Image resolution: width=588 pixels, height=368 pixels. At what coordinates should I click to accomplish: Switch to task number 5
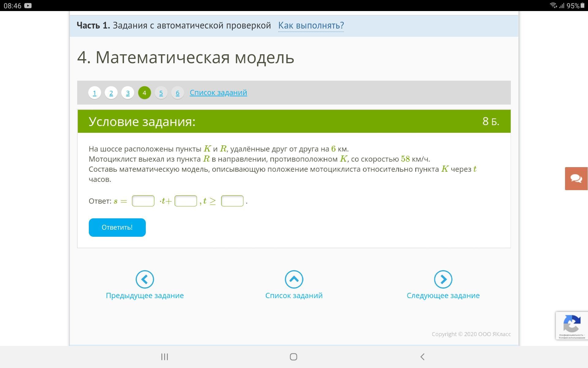click(x=161, y=93)
